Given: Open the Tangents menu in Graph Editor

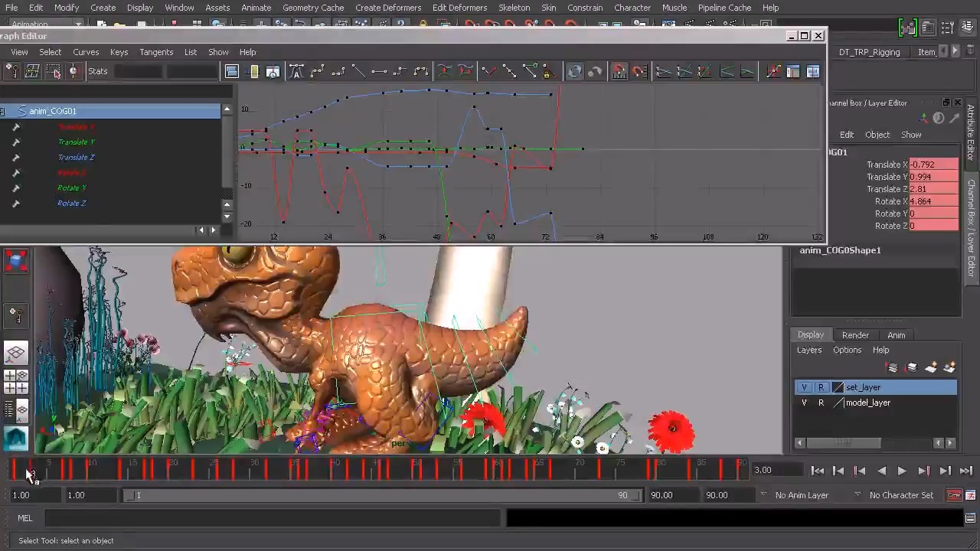Looking at the screenshot, I should click(156, 52).
